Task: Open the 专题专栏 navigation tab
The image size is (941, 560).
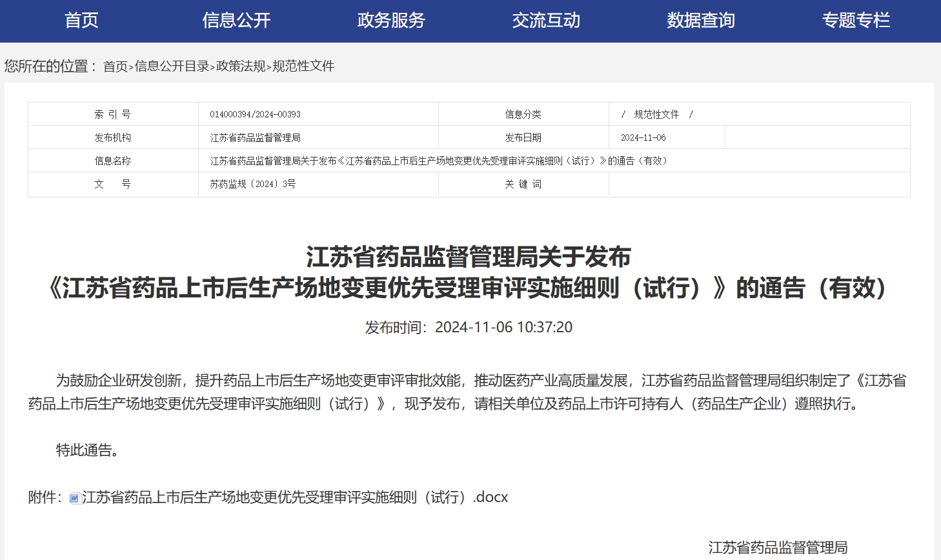Action: [856, 21]
